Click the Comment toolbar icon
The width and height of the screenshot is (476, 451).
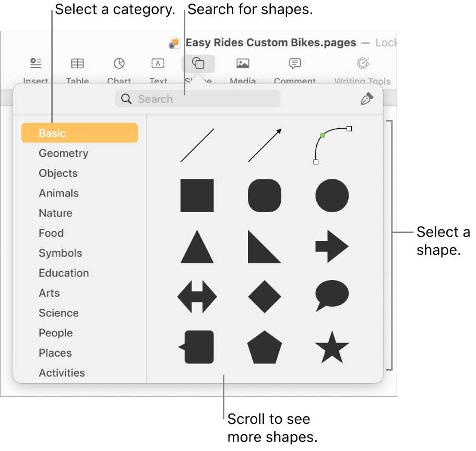[295, 64]
